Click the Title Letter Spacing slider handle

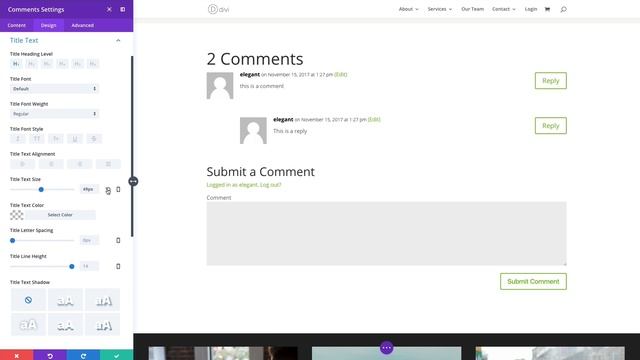13,240
